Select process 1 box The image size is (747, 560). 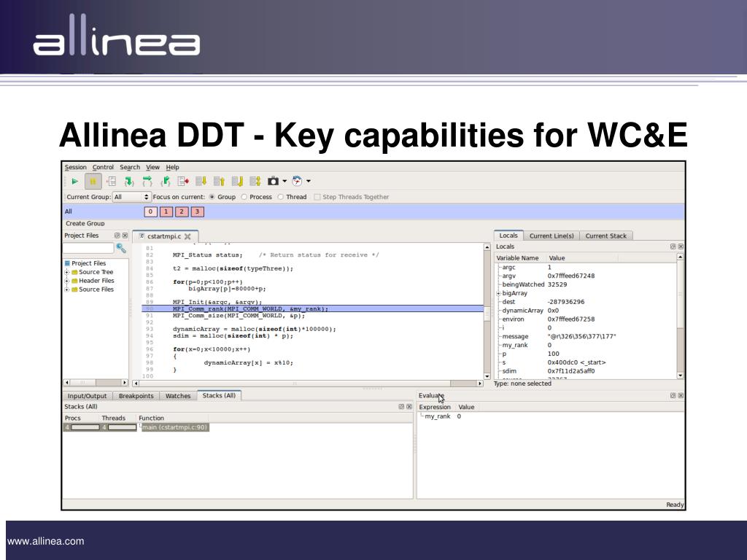click(166, 212)
